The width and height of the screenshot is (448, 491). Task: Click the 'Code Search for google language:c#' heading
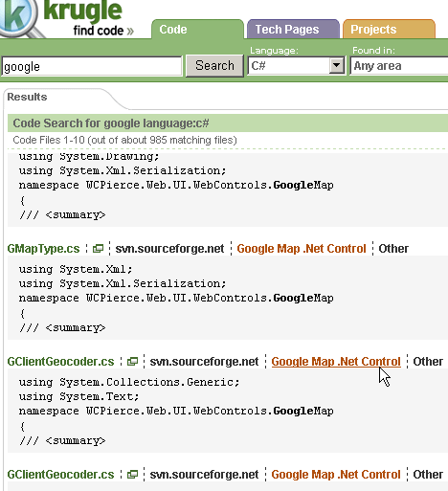111,123
